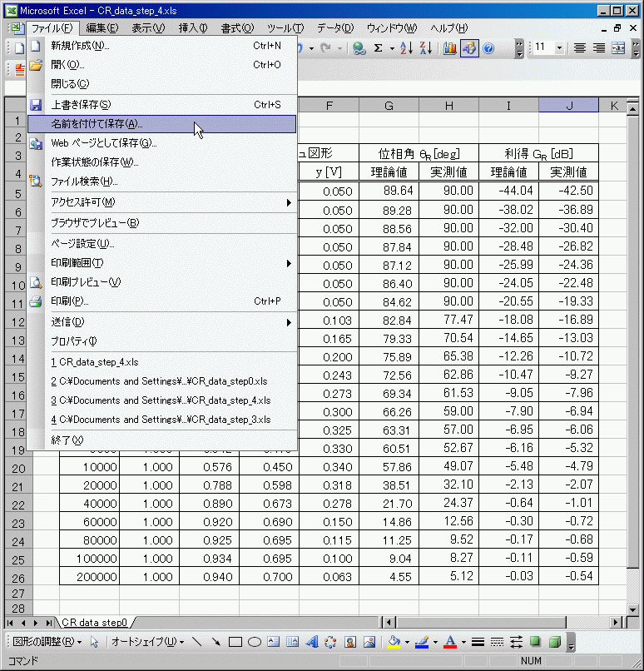Open the Chart Wizard icon

click(x=450, y=48)
